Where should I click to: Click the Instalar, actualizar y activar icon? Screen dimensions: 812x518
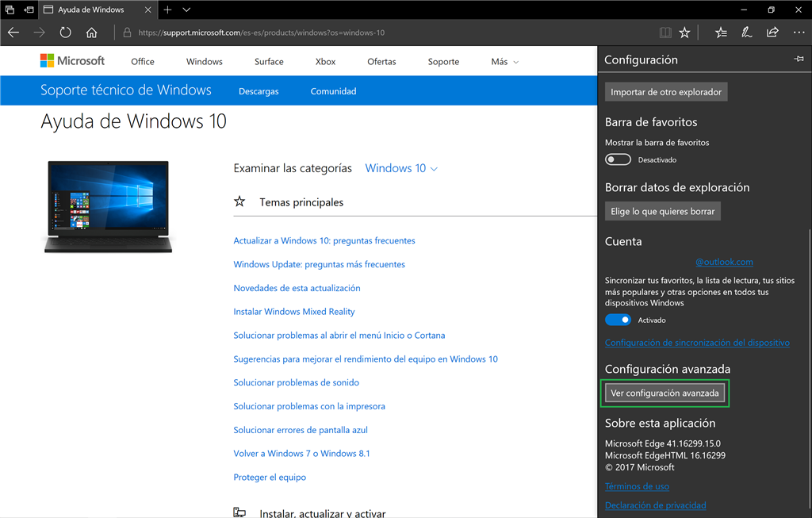(239, 512)
